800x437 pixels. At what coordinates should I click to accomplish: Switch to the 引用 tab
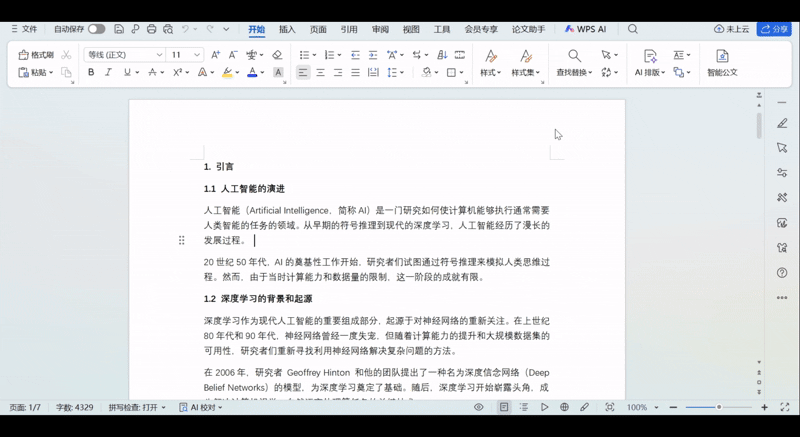pyautogui.click(x=349, y=30)
